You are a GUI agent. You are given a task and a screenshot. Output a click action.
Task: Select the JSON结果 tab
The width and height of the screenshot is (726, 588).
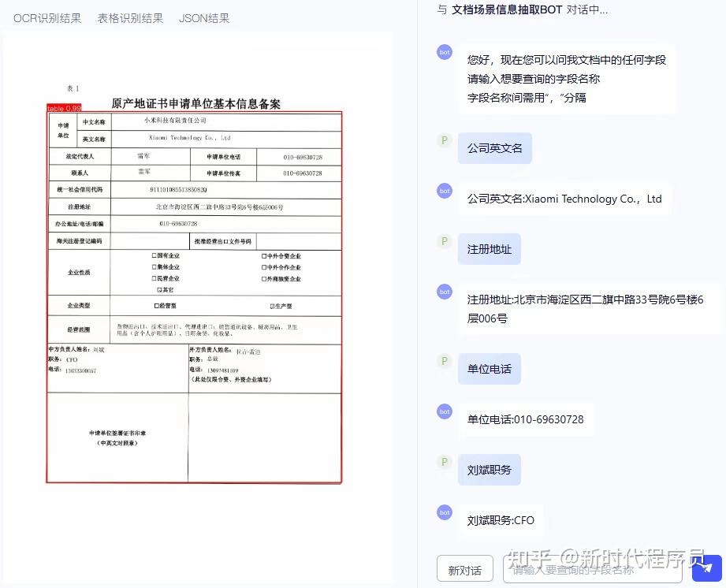204,18
